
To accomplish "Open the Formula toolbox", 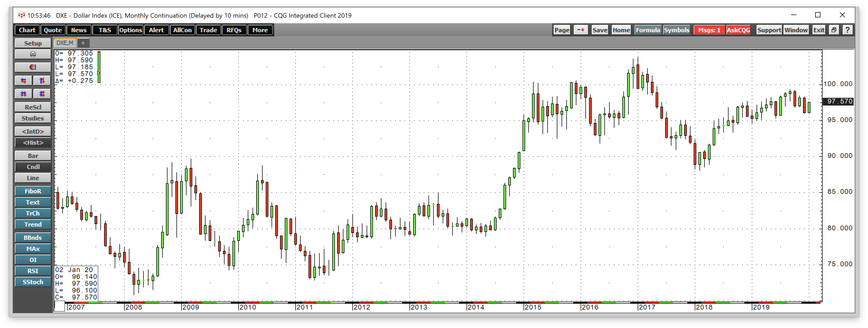I will click(648, 30).
